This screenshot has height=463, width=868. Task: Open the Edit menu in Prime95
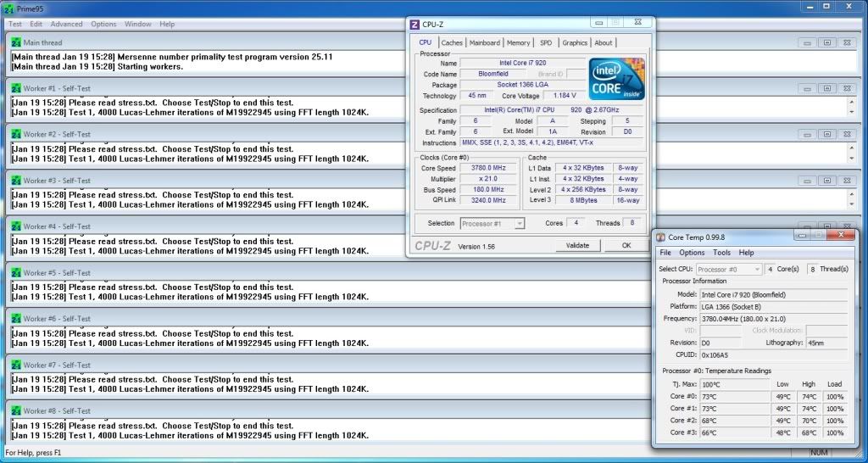point(36,24)
